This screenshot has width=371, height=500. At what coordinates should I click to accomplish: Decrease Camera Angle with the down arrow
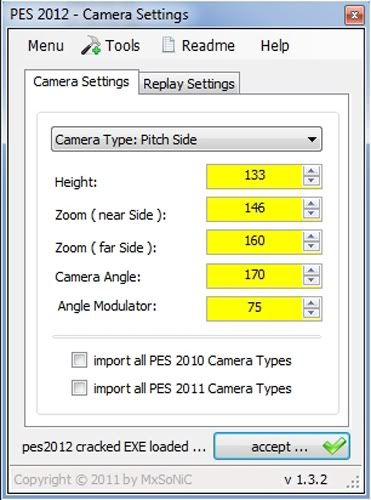[x=311, y=281]
